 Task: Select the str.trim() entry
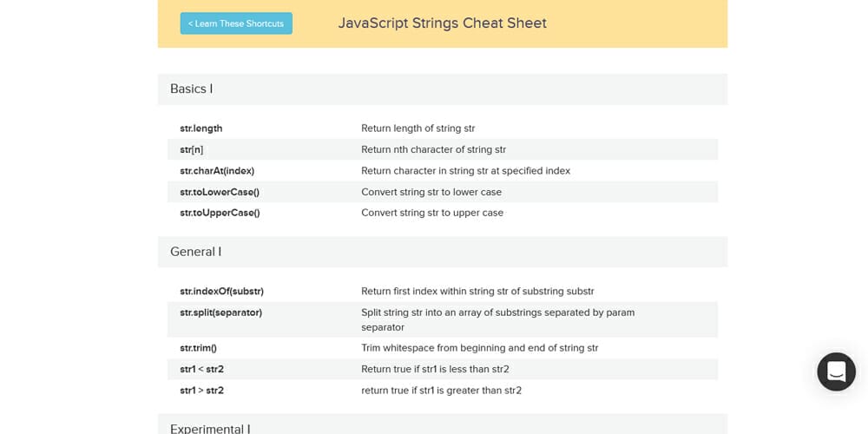[x=198, y=348]
